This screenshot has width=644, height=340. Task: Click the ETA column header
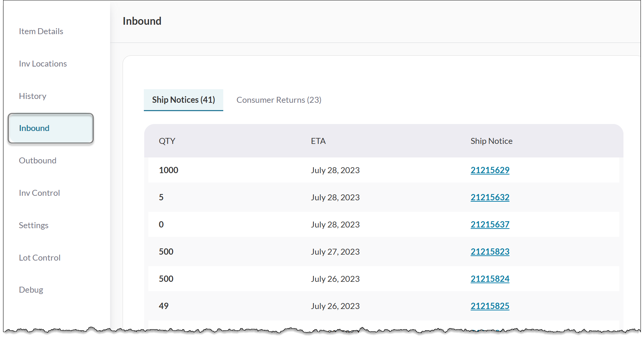click(318, 141)
